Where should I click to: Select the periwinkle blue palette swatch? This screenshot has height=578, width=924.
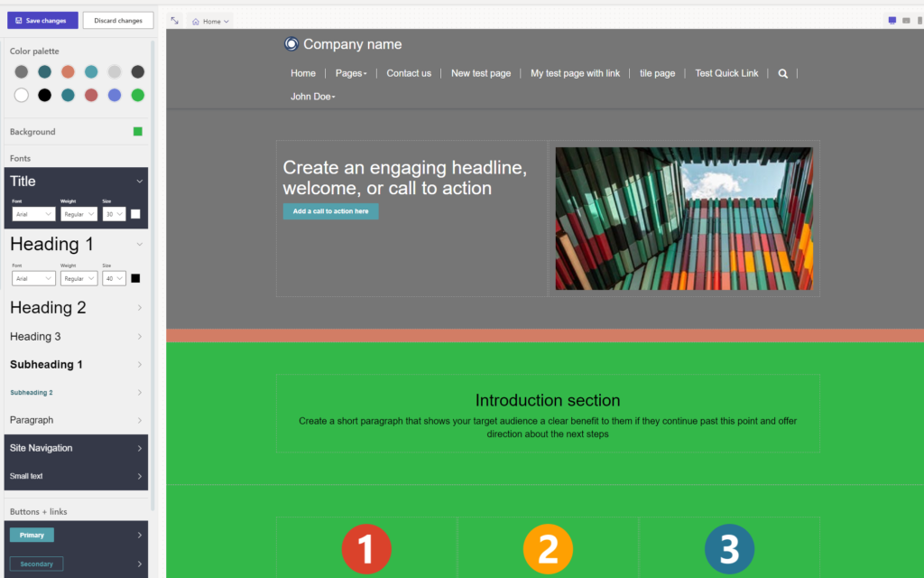point(115,95)
